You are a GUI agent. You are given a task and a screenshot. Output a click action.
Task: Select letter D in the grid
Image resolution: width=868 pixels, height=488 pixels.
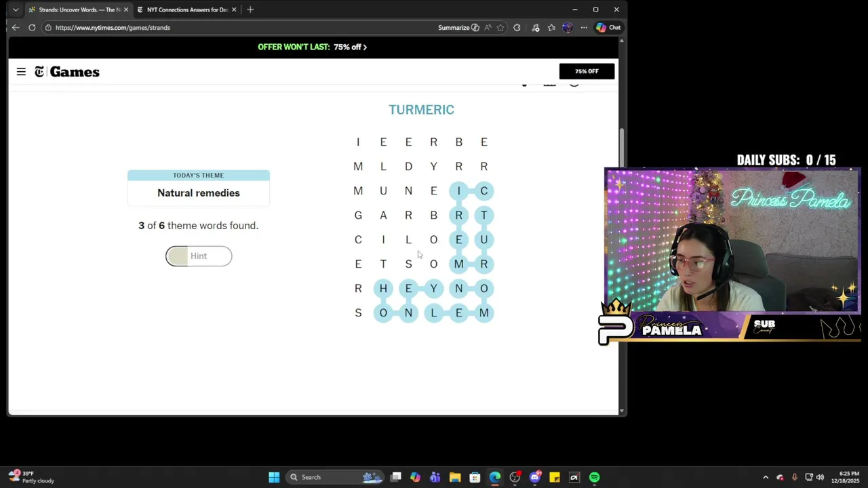pyautogui.click(x=408, y=166)
